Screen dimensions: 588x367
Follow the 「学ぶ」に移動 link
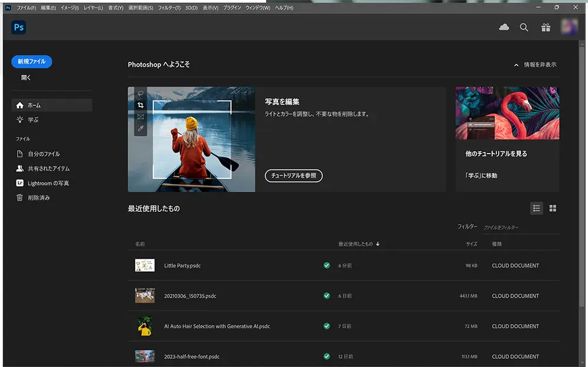481,176
